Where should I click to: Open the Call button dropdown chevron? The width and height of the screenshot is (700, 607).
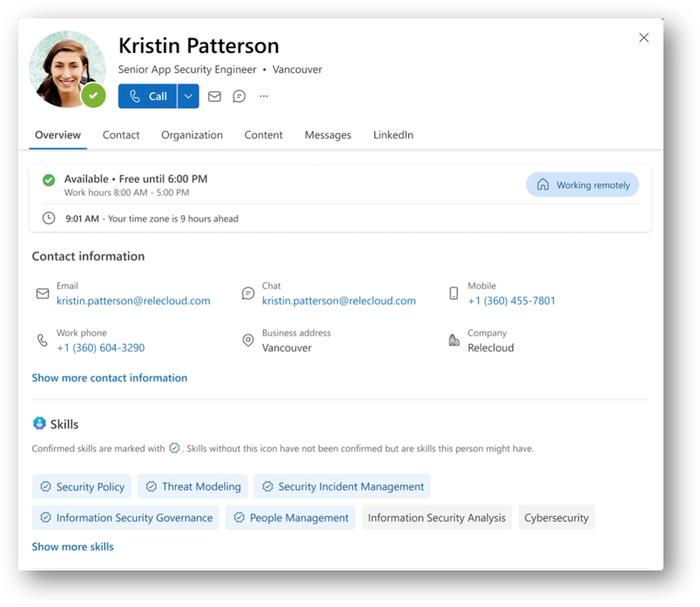point(188,96)
